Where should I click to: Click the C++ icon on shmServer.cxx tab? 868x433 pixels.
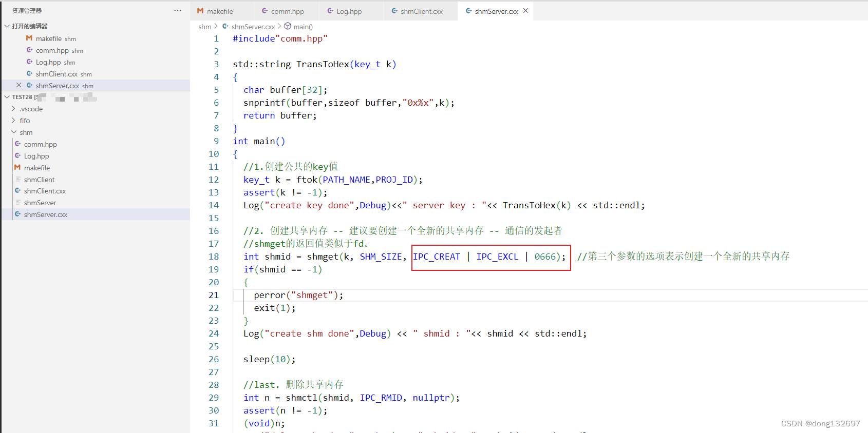click(x=468, y=11)
